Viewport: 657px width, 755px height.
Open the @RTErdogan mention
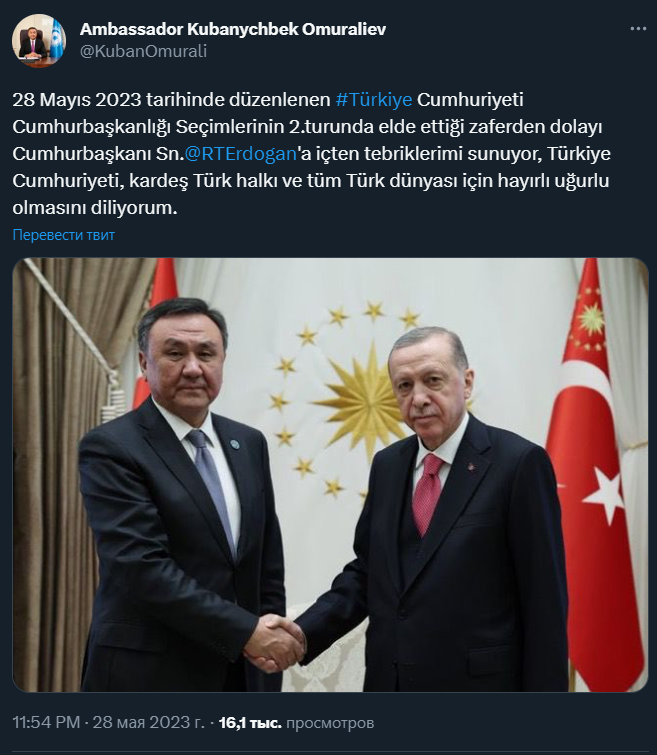pos(240,154)
